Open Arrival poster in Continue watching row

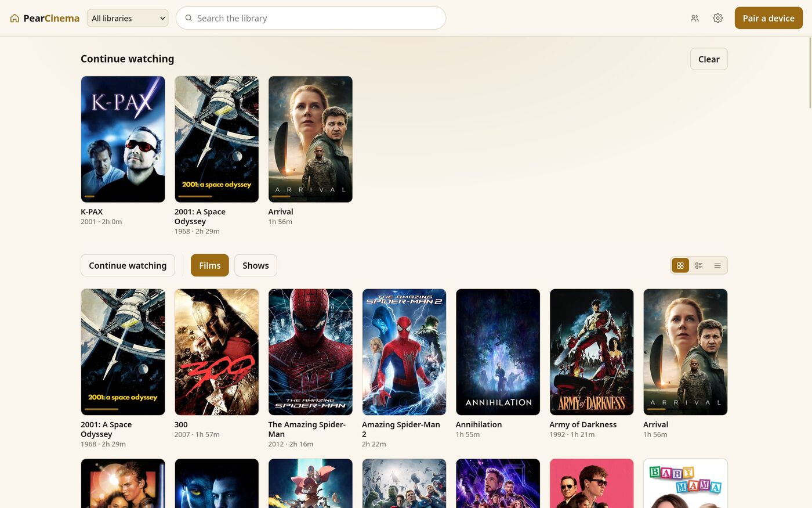tap(310, 139)
